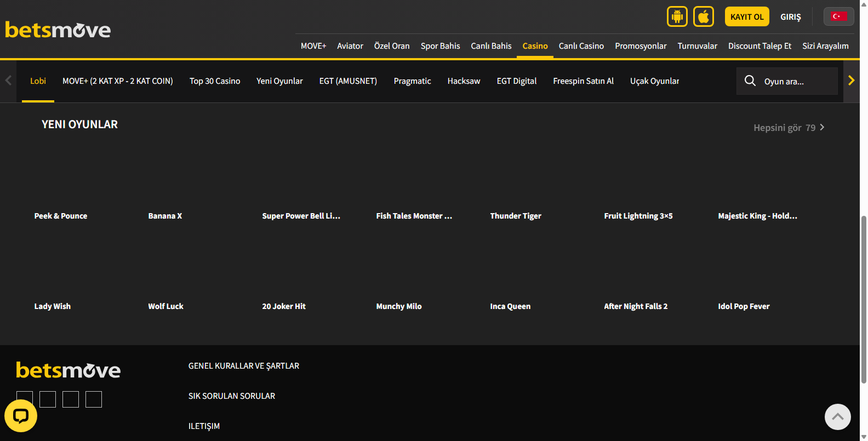The height and width of the screenshot is (441, 868).
Task: Click the page's vertical scrollbar thumb
Action: tap(864, 299)
